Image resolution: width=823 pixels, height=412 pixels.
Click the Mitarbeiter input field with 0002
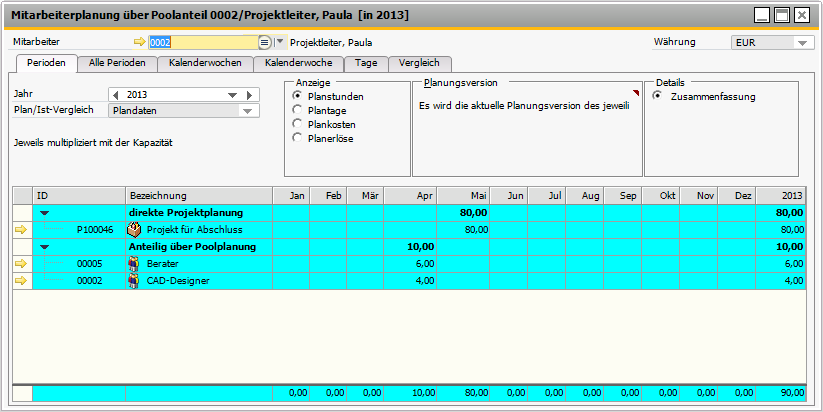(204, 43)
